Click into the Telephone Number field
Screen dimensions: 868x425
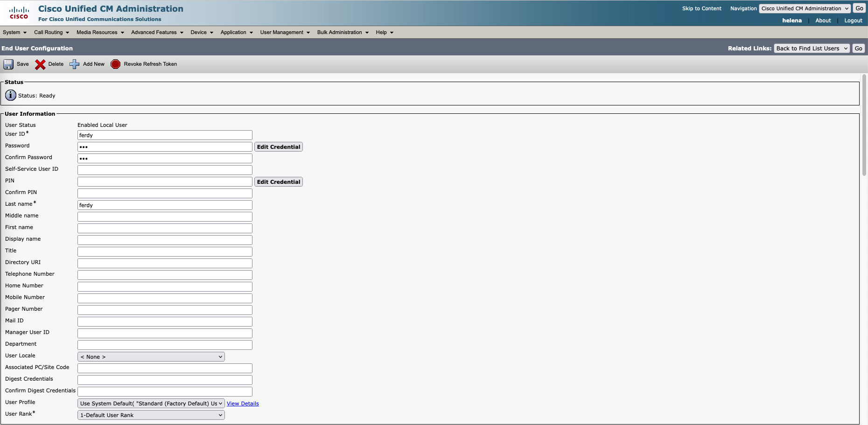[x=165, y=275]
